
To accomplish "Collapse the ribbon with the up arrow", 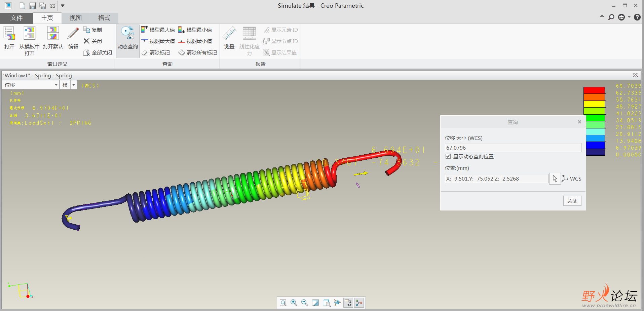I will (x=602, y=16).
